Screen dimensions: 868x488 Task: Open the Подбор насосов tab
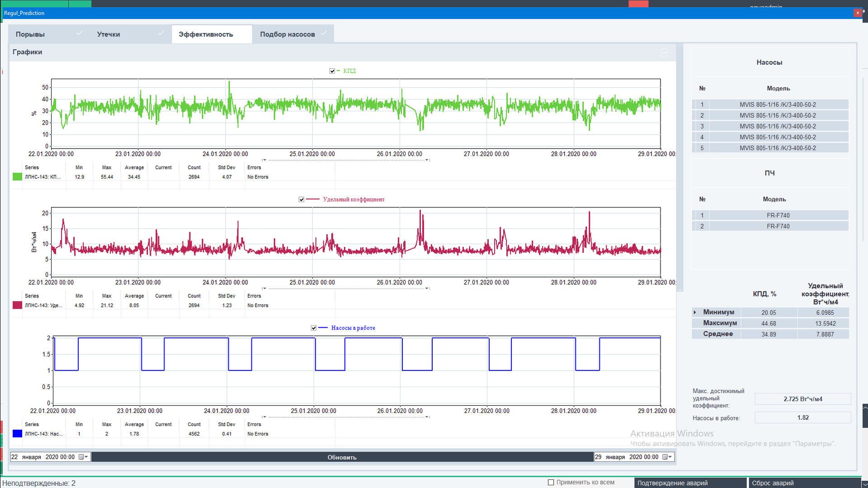point(288,34)
